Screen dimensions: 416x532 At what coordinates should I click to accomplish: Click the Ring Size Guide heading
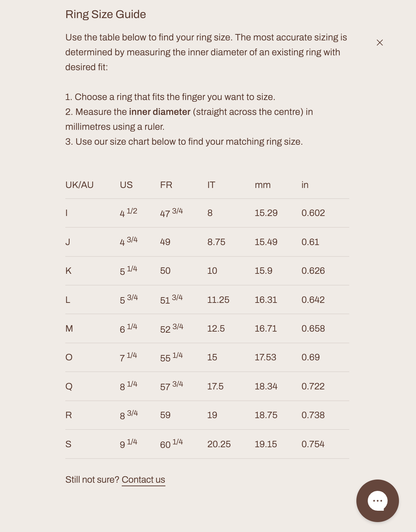tap(106, 14)
